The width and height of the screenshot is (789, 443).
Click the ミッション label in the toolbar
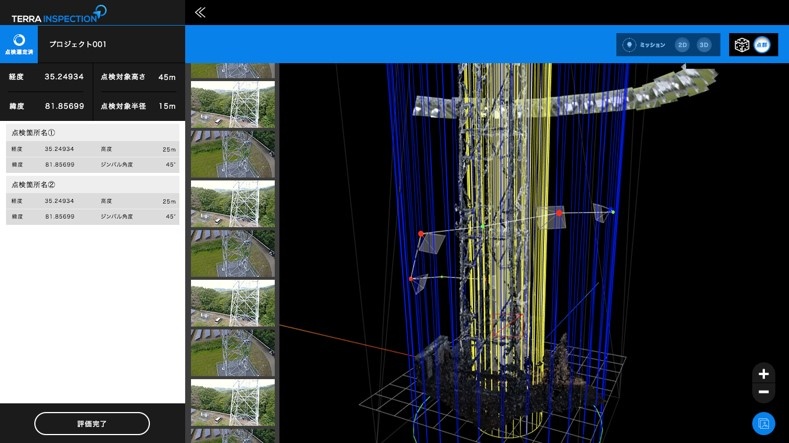(x=652, y=45)
